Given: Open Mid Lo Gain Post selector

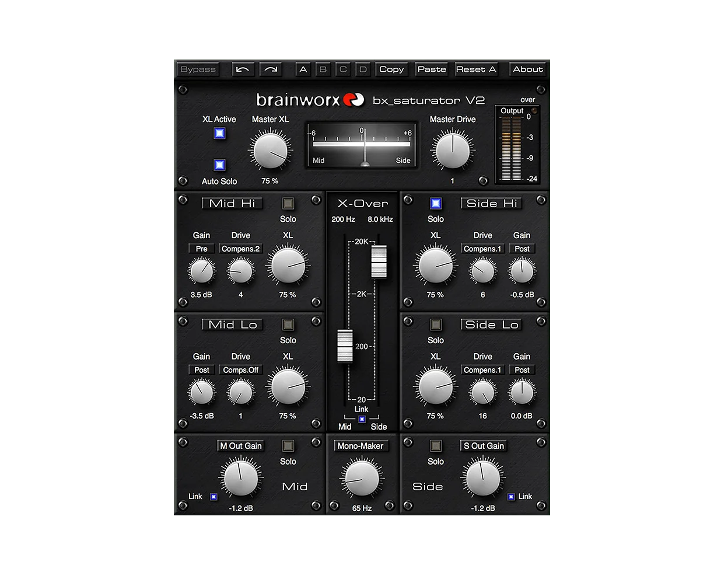Looking at the screenshot, I should click(201, 370).
